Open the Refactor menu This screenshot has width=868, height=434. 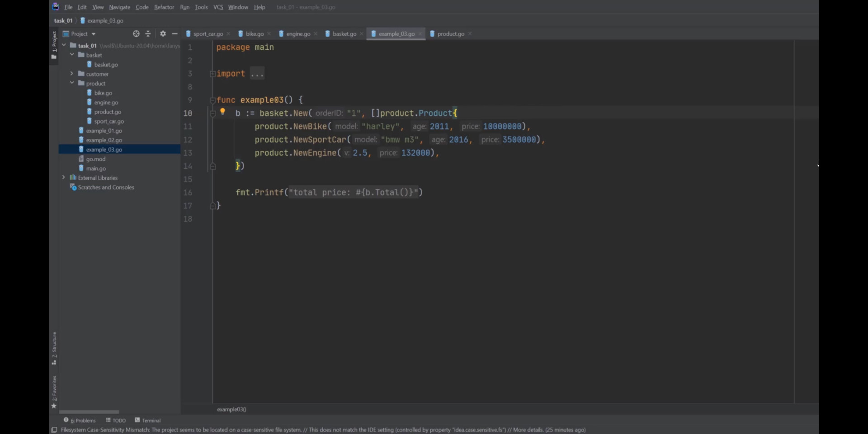tap(164, 7)
